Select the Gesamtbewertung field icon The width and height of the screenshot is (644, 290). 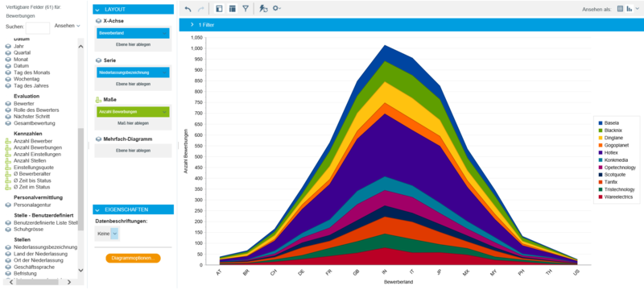pos(8,123)
